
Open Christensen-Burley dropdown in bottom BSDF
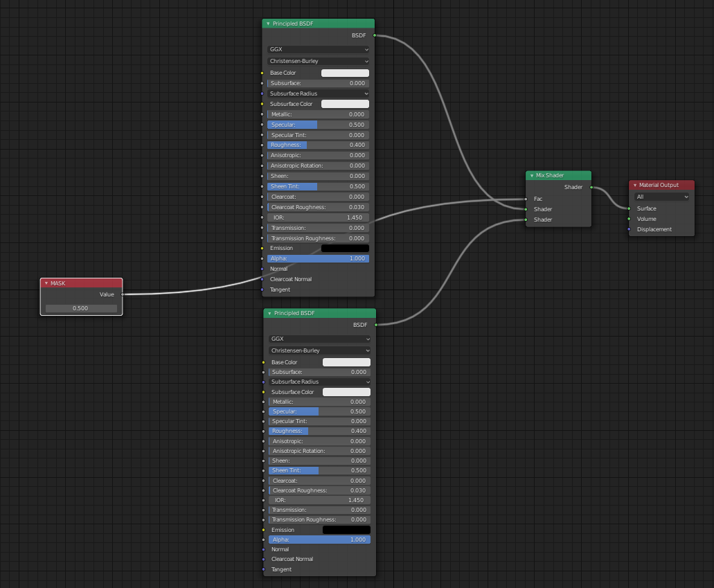pos(320,350)
